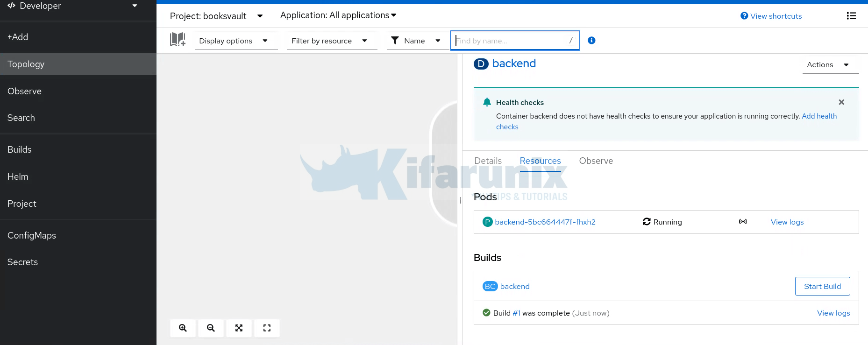Click the reset view icon
This screenshot has width=868, height=345.
267,328
